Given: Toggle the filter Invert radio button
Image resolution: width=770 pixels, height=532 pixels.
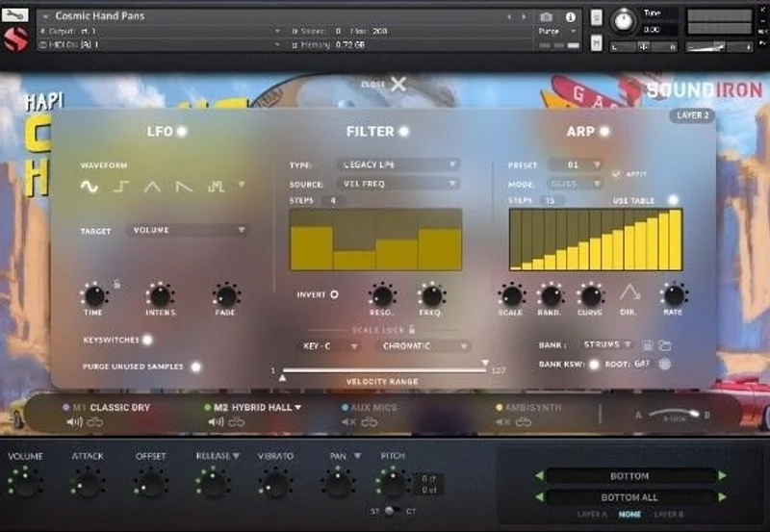Looking at the screenshot, I should 334,294.
